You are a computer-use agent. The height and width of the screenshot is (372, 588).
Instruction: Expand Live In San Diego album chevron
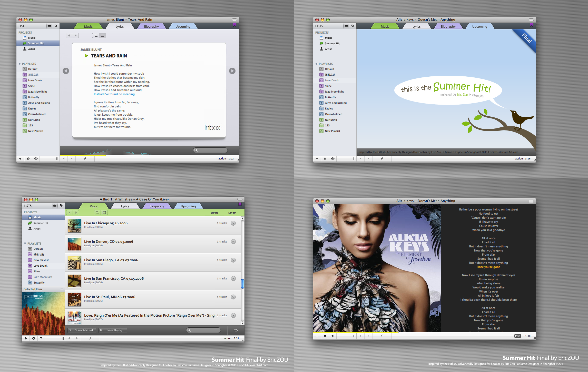(233, 260)
